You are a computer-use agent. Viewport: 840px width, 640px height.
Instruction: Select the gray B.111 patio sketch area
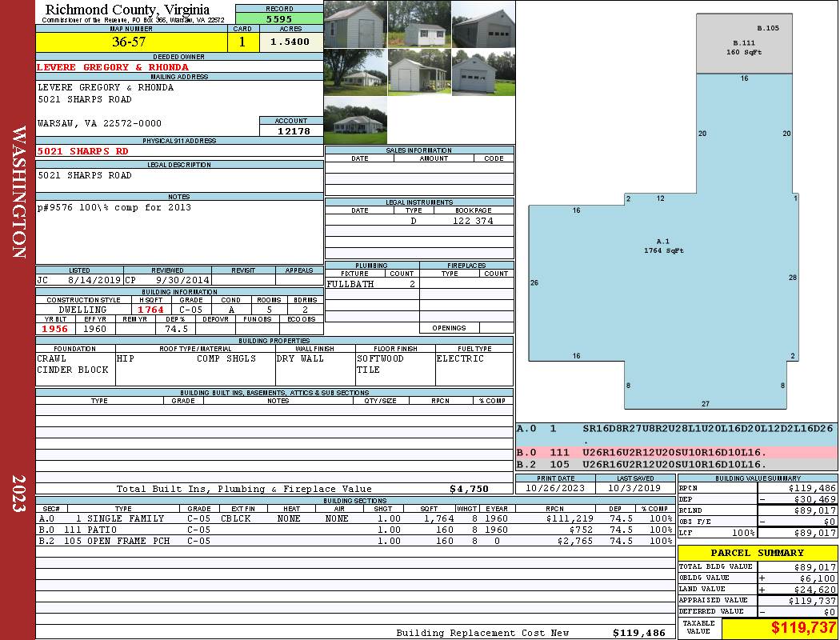point(744,44)
